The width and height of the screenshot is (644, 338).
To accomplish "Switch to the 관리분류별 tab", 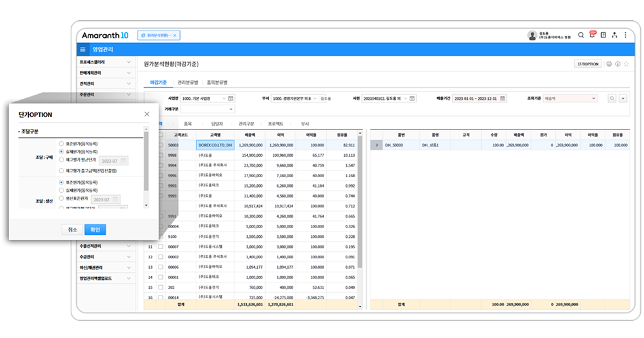I will click(188, 82).
